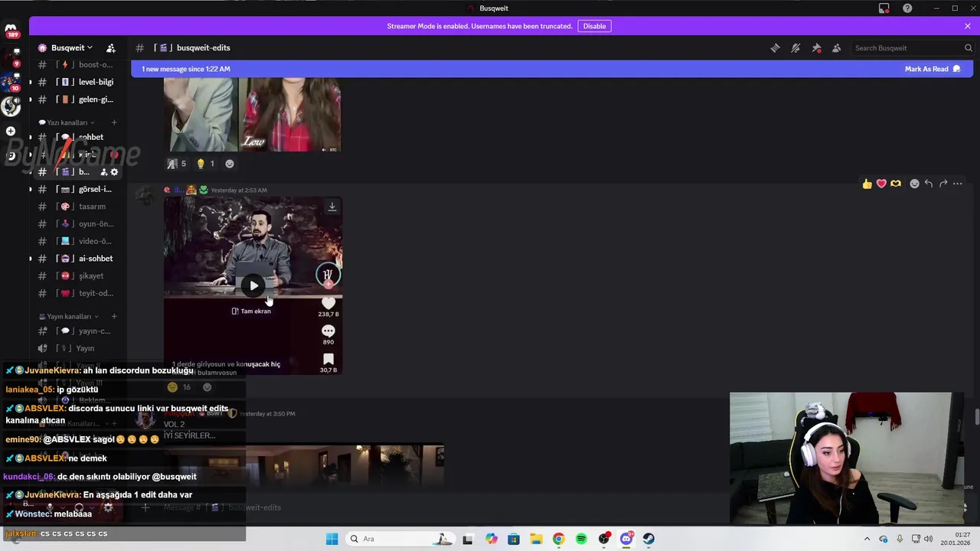980x551 pixels.
Task: Join the Yayın voice channel
Action: pyautogui.click(x=78, y=348)
